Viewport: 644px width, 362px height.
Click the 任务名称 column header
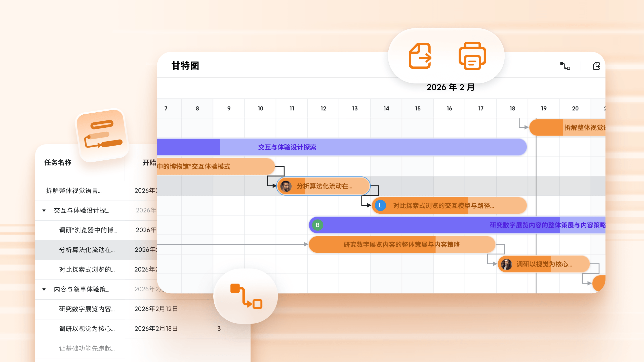click(x=58, y=162)
